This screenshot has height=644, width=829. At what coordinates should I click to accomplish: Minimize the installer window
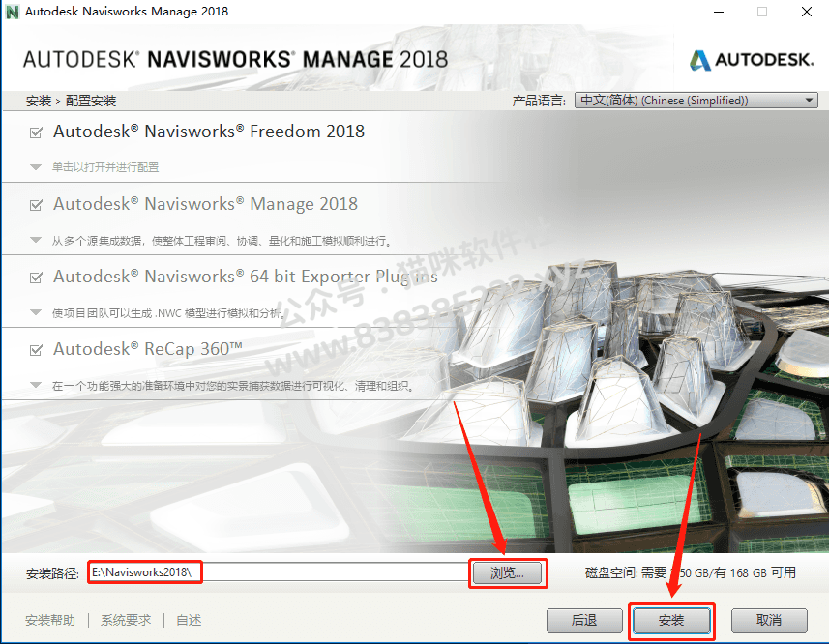click(719, 12)
